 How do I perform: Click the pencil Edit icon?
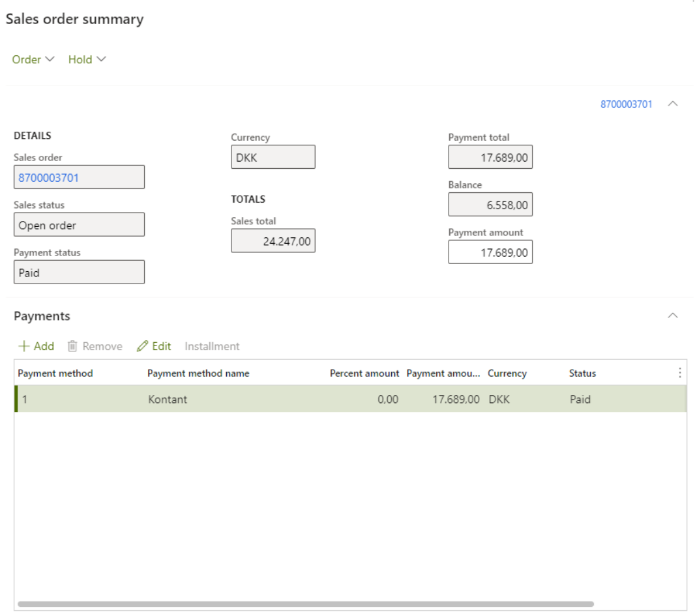142,346
